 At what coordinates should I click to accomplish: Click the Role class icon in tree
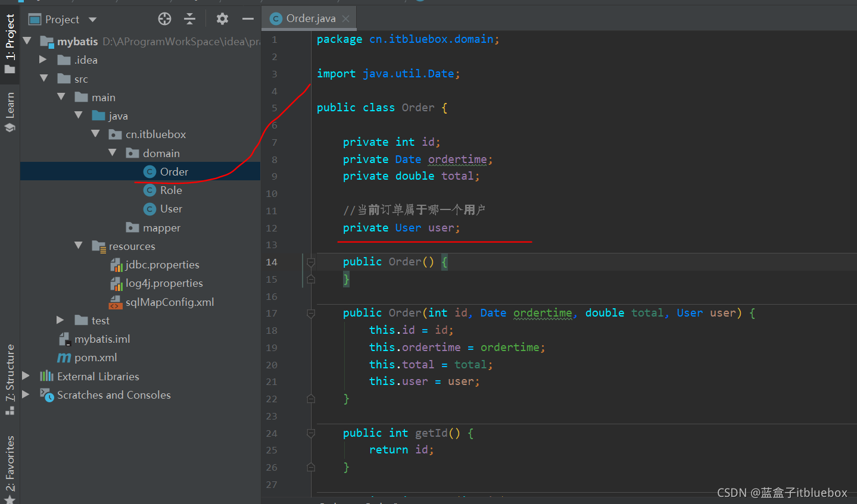coord(150,190)
